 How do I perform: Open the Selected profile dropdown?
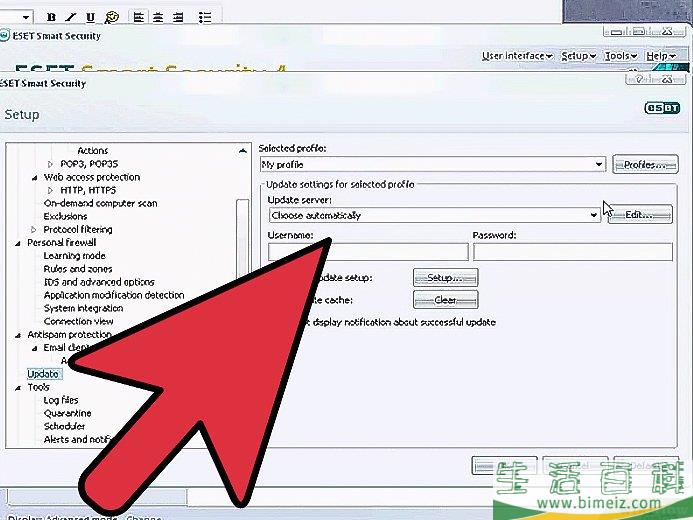click(x=433, y=164)
